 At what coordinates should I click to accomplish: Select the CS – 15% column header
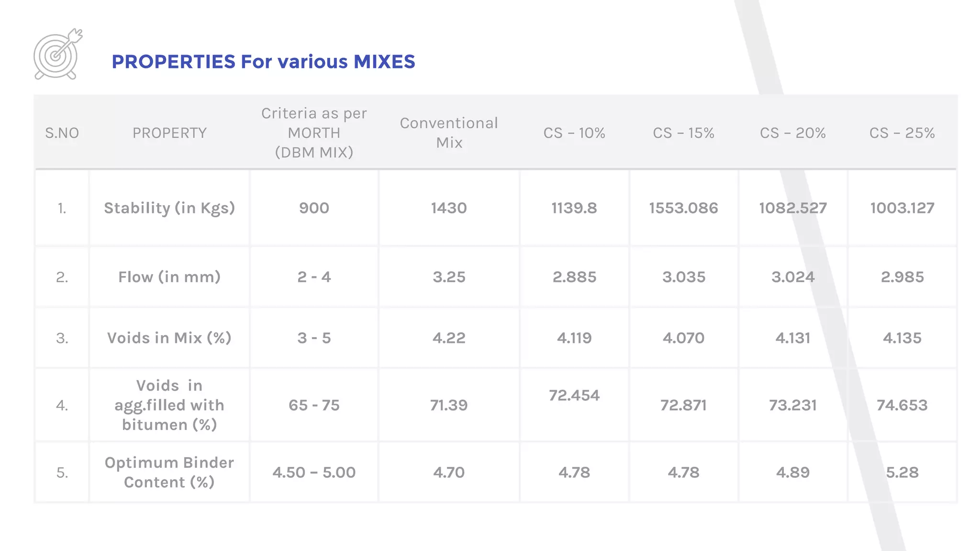(x=683, y=133)
